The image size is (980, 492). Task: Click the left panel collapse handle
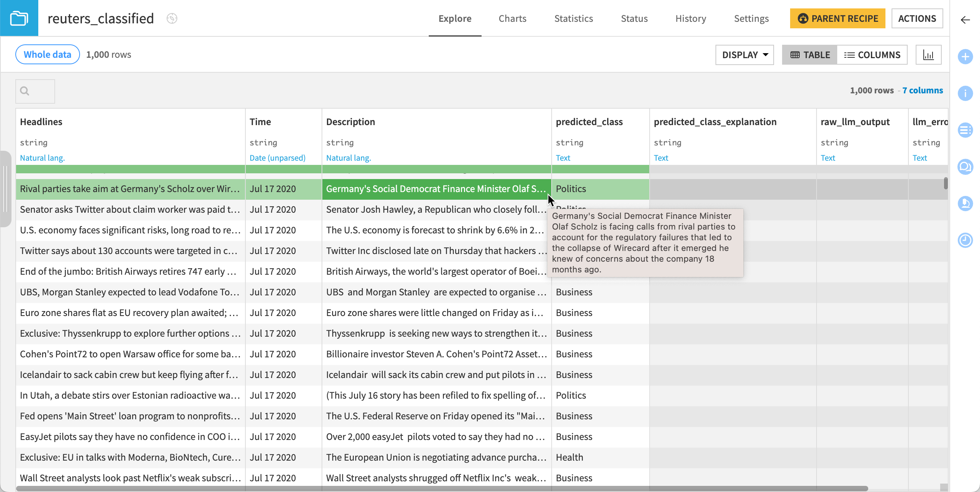pos(5,189)
